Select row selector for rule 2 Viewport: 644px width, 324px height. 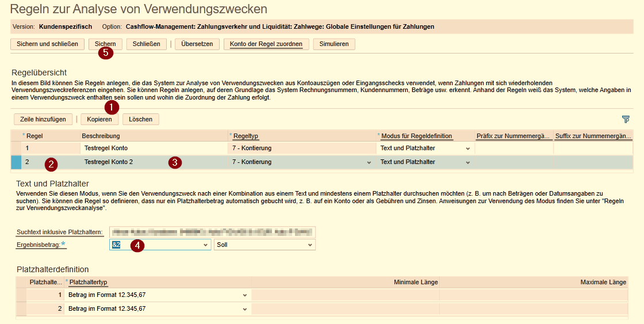click(16, 162)
